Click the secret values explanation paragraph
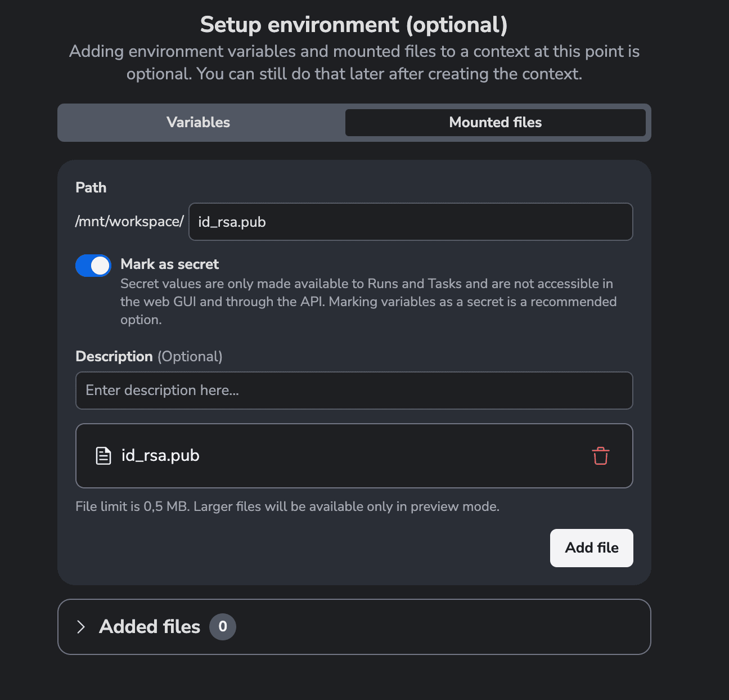Screen dimensions: 729x700 pyautogui.click(x=368, y=302)
